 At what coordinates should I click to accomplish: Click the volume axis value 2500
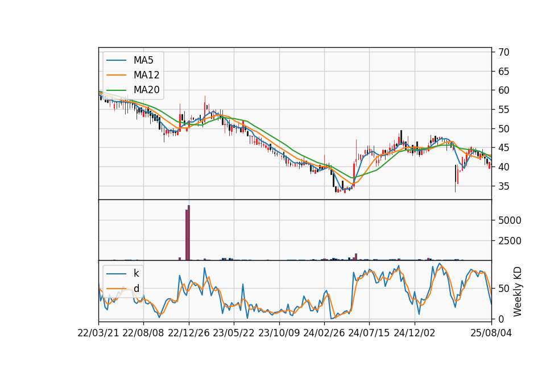click(510, 241)
